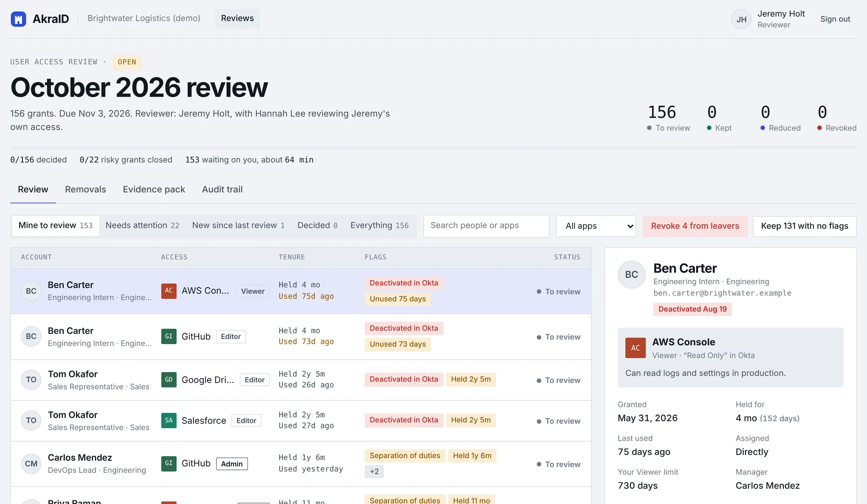The width and height of the screenshot is (867, 504).
Task: Click the Google Drive app icon
Action: pyautogui.click(x=169, y=380)
